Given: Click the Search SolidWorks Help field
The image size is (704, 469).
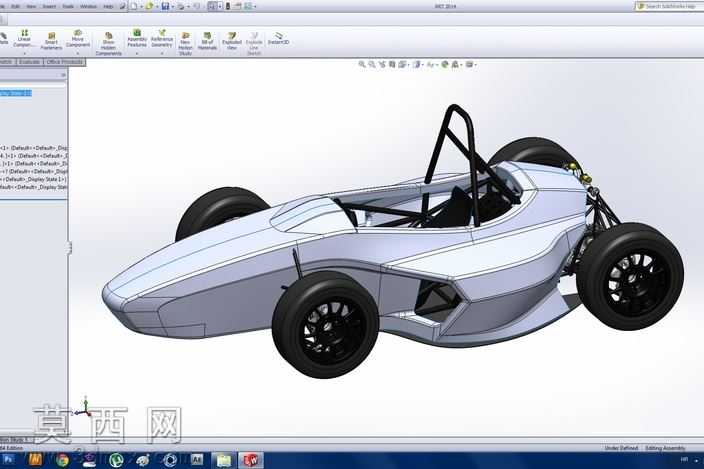Looking at the screenshot, I should pos(670,6).
